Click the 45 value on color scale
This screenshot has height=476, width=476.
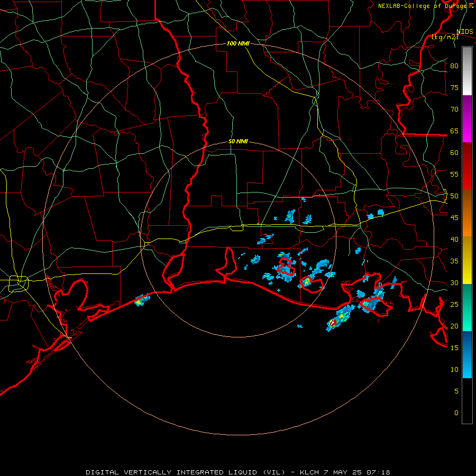coord(454,218)
